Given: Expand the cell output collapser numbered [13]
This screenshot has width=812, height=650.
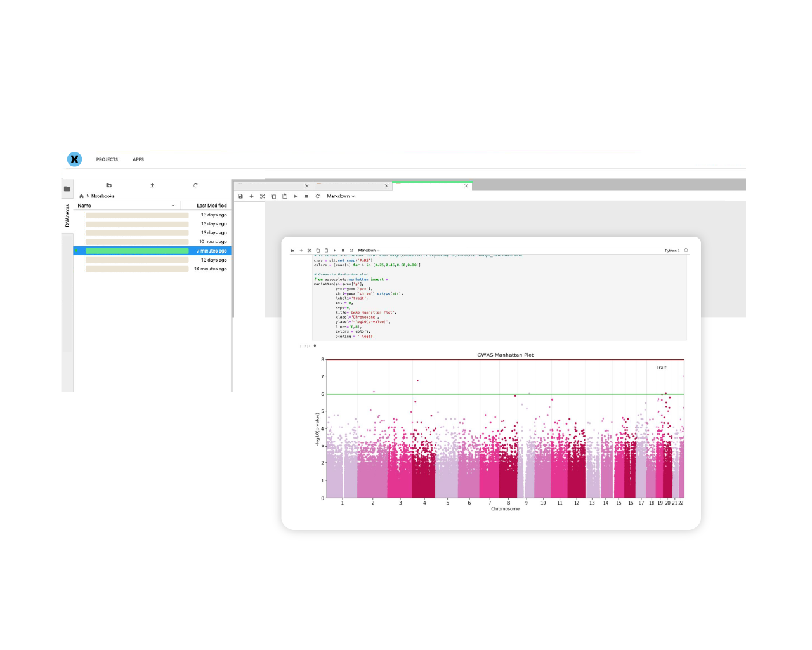Looking at the screenshot, I should pos(304,345).
